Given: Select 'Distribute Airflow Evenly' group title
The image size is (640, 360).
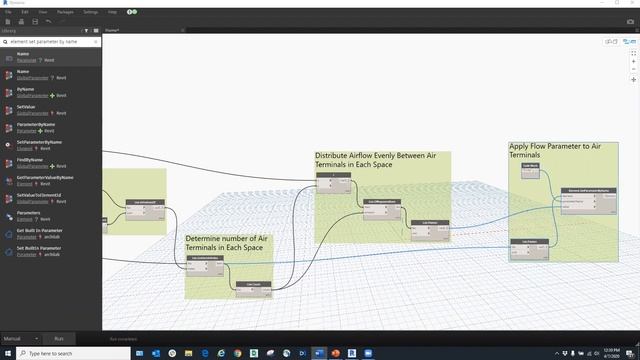Looking at the screenshot, I should [x=376, y=160].
